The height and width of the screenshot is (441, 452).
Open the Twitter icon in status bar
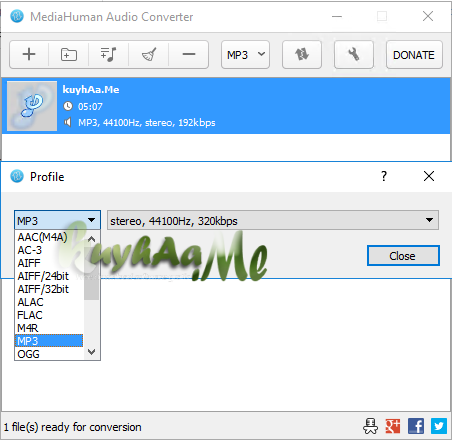click(x=439, y=426)
